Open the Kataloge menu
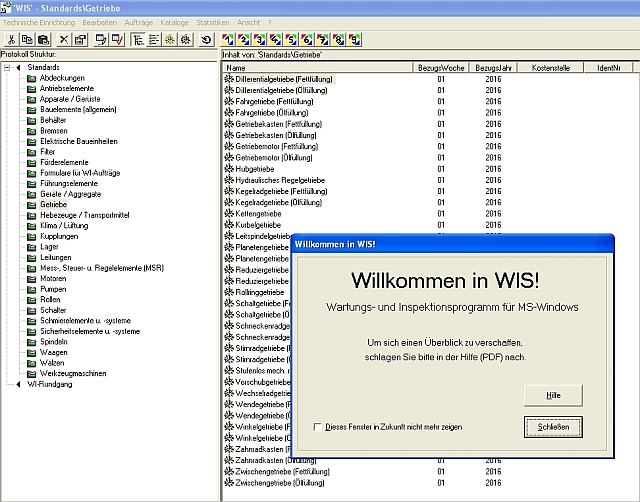 click(x=174, y=23)
